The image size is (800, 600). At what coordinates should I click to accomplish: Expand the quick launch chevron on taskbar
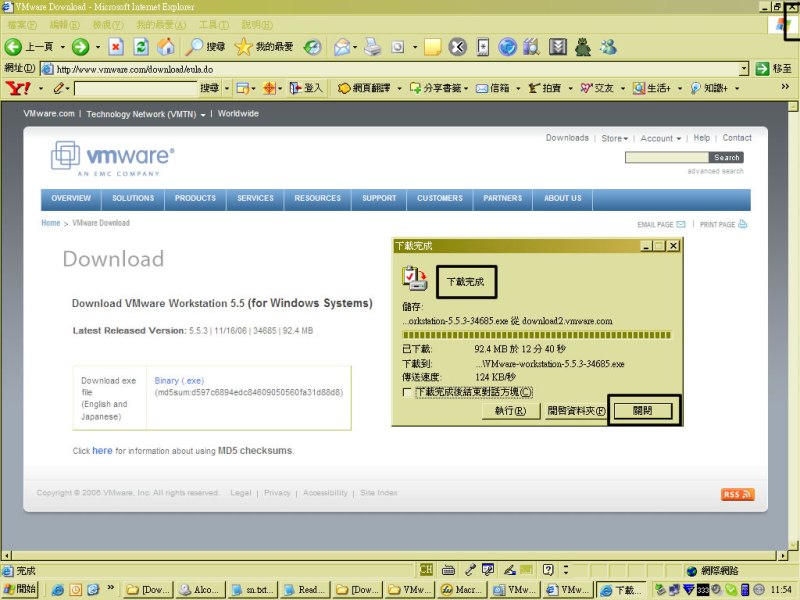click(x=111, y=587)
